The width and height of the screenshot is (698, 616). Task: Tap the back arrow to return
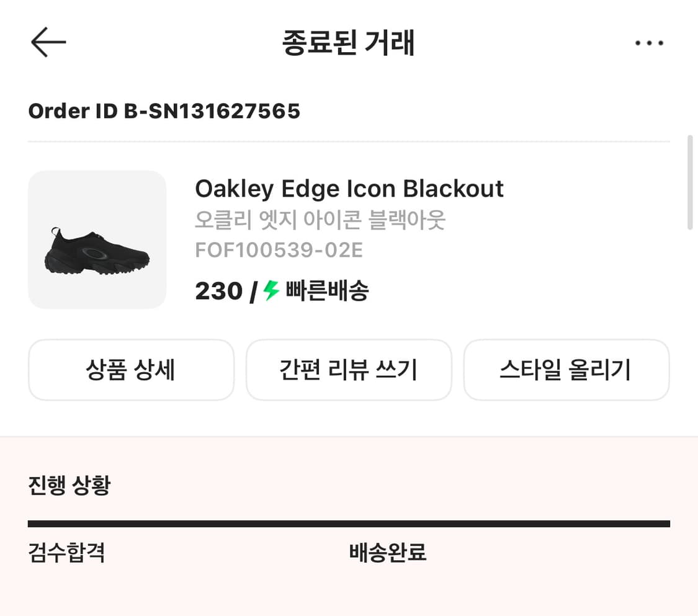pos(48,42)
